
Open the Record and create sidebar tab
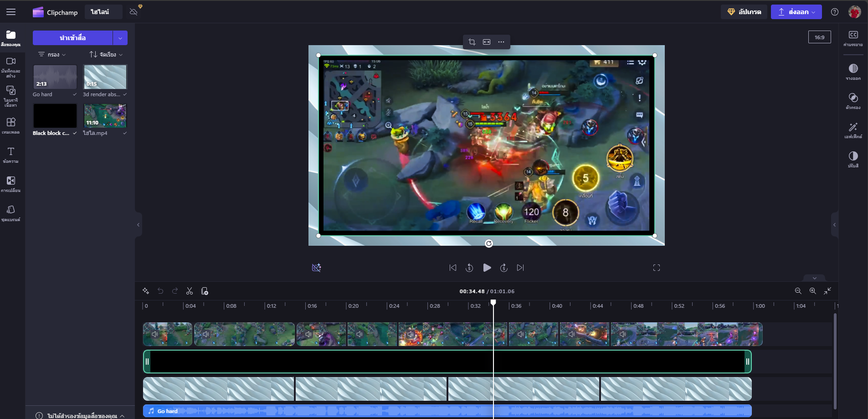(11, 67)
